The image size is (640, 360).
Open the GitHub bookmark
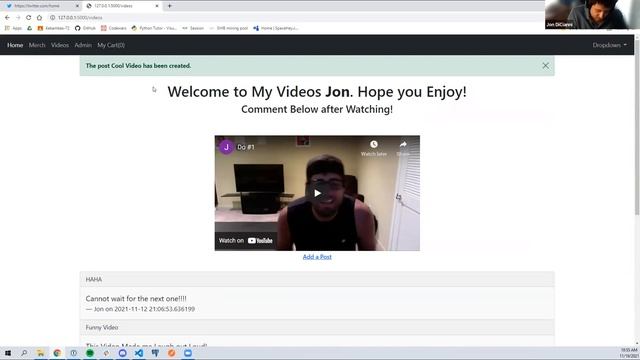tap(85, 28)
